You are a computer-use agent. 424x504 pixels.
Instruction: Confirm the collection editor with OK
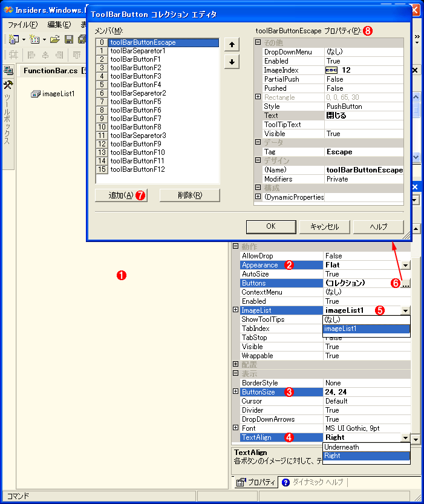point(271,226)
